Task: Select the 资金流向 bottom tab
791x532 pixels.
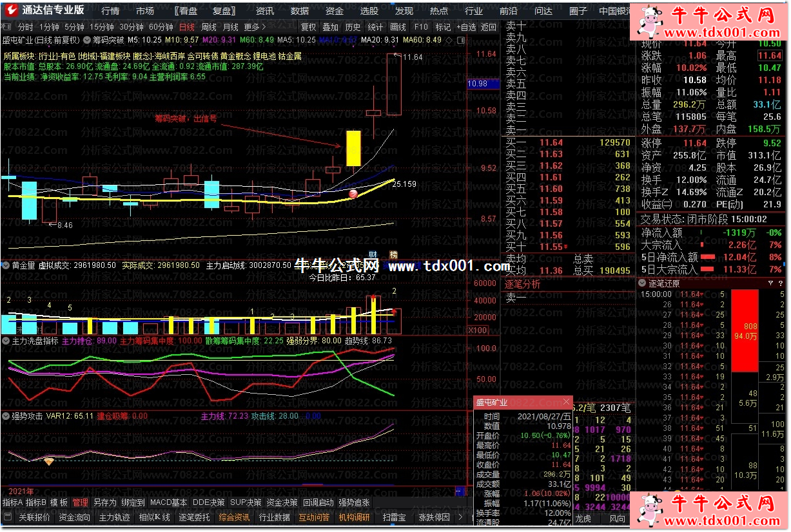Action: (74, 517)
